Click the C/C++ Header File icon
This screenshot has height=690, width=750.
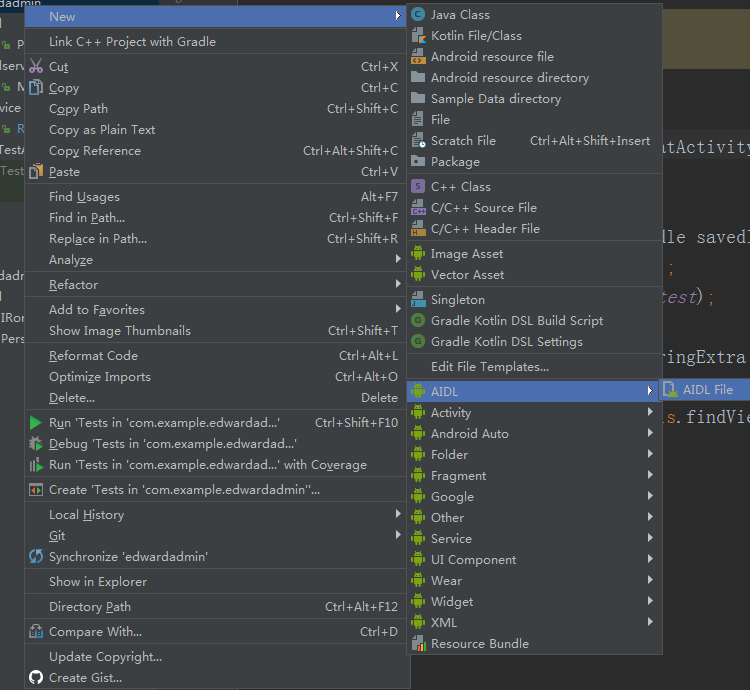[x=418, y=229]
